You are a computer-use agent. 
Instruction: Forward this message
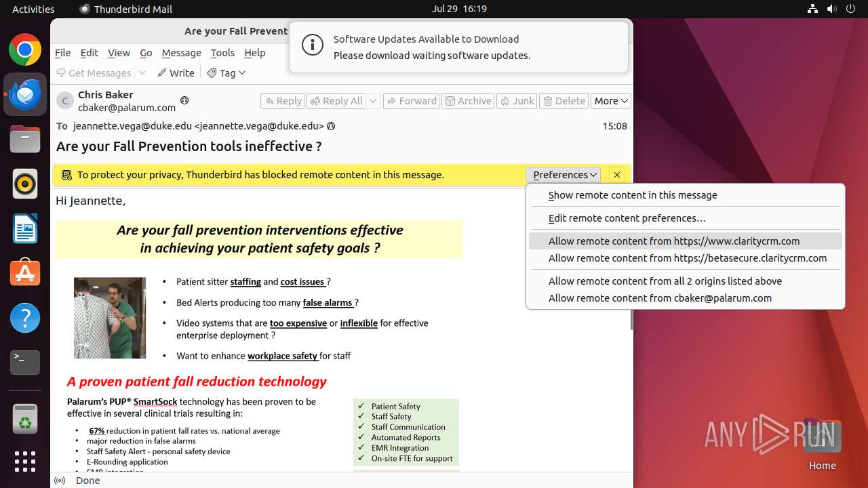coord(412,101)
